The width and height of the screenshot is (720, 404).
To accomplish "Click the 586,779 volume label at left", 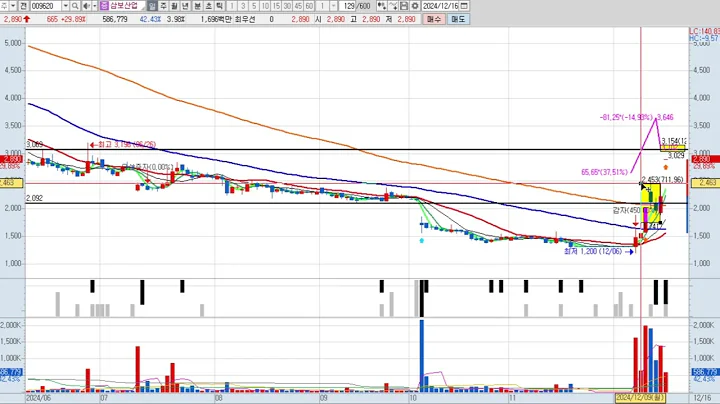I will [11, 372].
